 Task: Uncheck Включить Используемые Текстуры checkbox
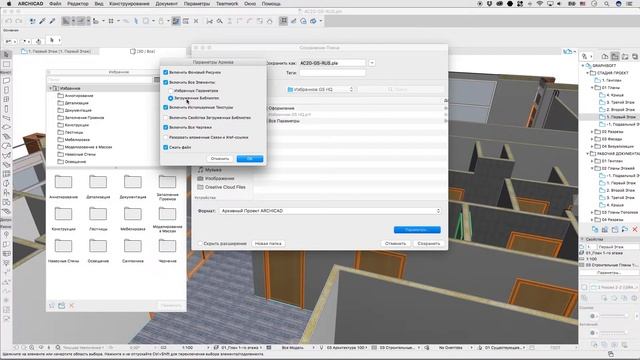[165, 107]
